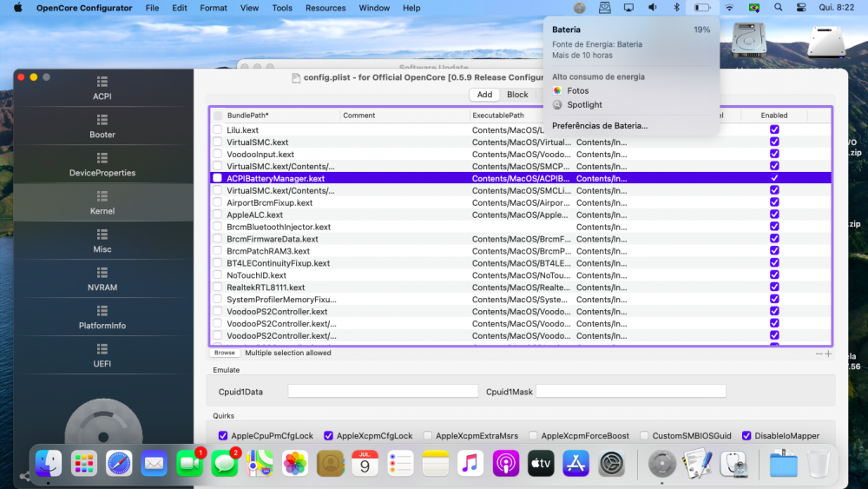This screenshot has width=868, height=489.
Task: Open the PlatformInfo section in sidebar
Action: (102, 317)
